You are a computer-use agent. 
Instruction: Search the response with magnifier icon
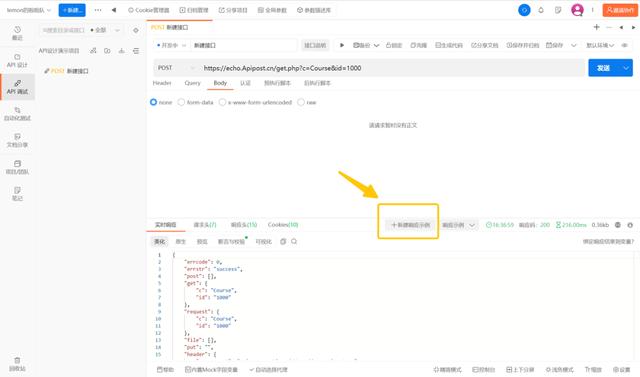coord(294,242)
